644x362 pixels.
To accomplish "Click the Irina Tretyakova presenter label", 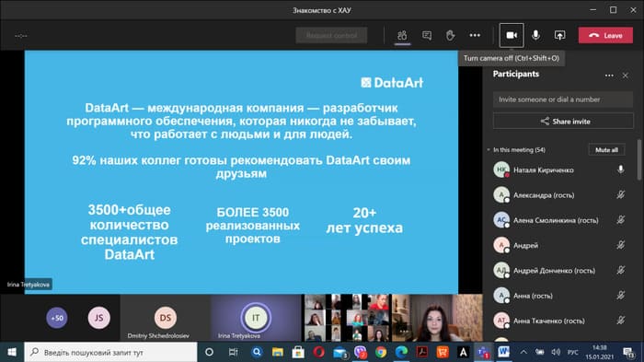I will [28, 285].
